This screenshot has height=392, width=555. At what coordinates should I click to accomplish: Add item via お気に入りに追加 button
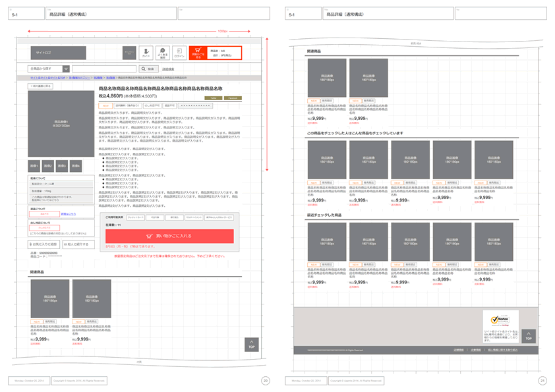[44, 244]
